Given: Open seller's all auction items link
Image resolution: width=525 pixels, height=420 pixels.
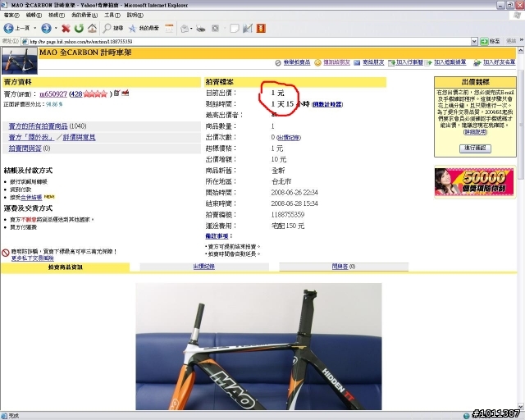Looking at the screenshot, I should coord(39,126).
